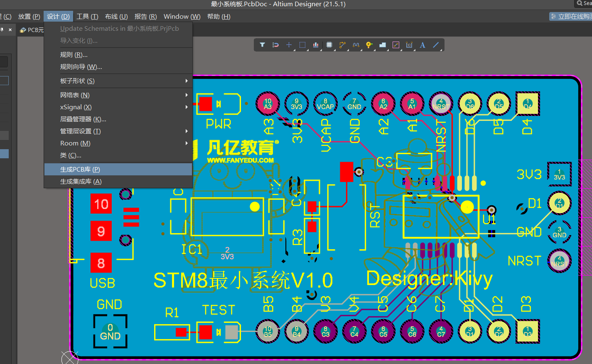Select pad 10 A3 on the PCB
This screenshot has height=364, width=592.
point(268,103)
